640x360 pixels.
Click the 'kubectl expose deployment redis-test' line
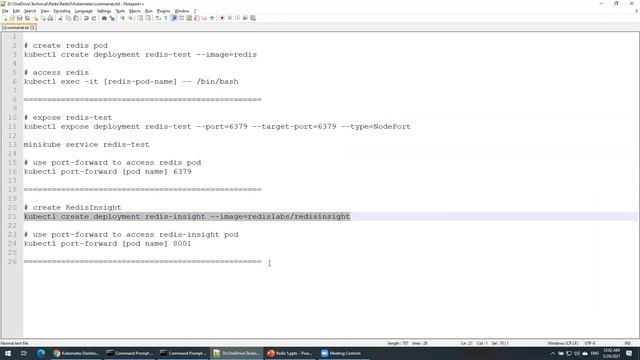click(x=217, y=127)
